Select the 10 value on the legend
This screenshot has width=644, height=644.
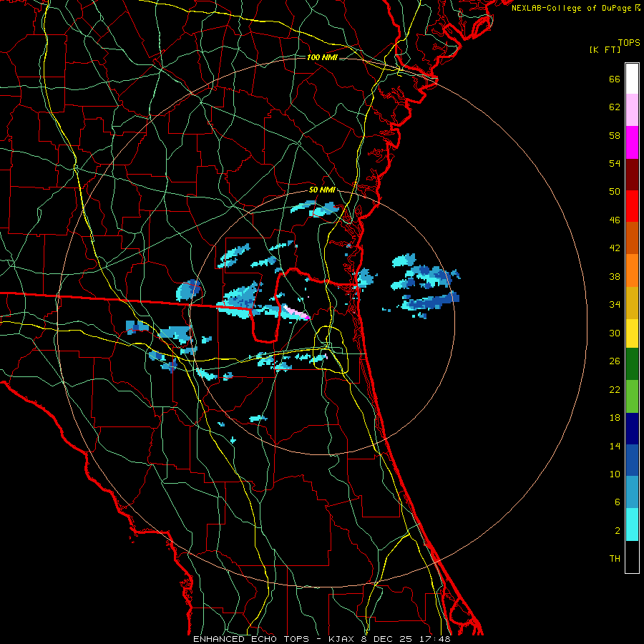pyautogui.click(x=615, y=474)
